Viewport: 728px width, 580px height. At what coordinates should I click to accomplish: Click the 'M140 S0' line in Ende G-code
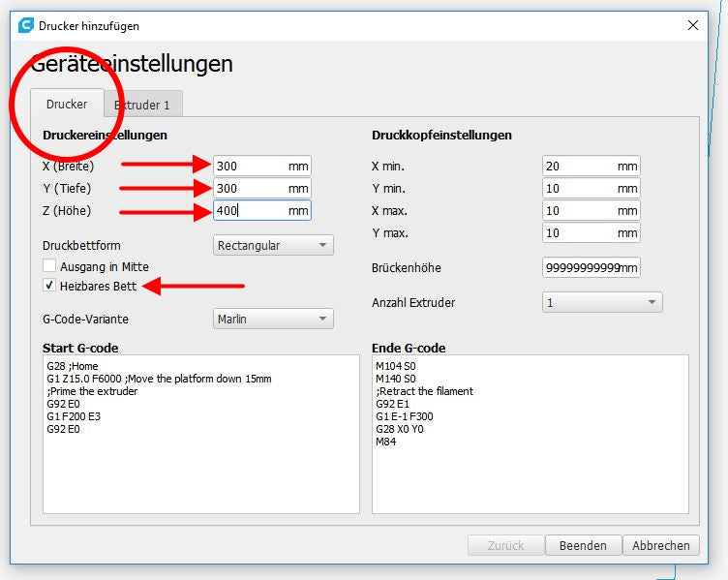pyautogui.click(x=396, y=379)
